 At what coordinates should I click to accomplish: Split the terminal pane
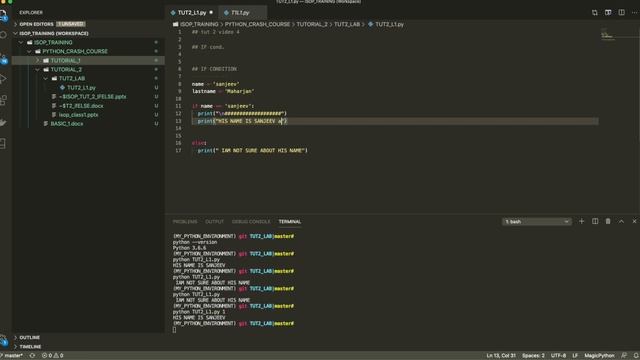point(595,221)
